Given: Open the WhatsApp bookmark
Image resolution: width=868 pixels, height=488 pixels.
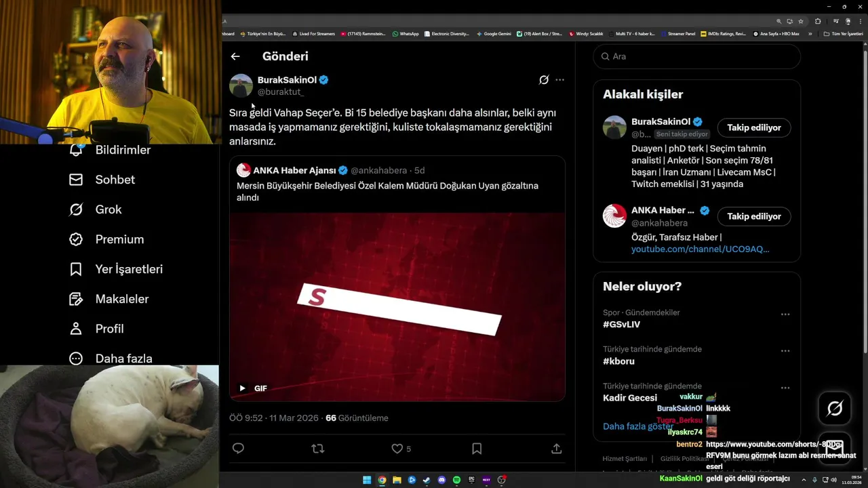Looking at the screenshot, I should tap(405, 33).
